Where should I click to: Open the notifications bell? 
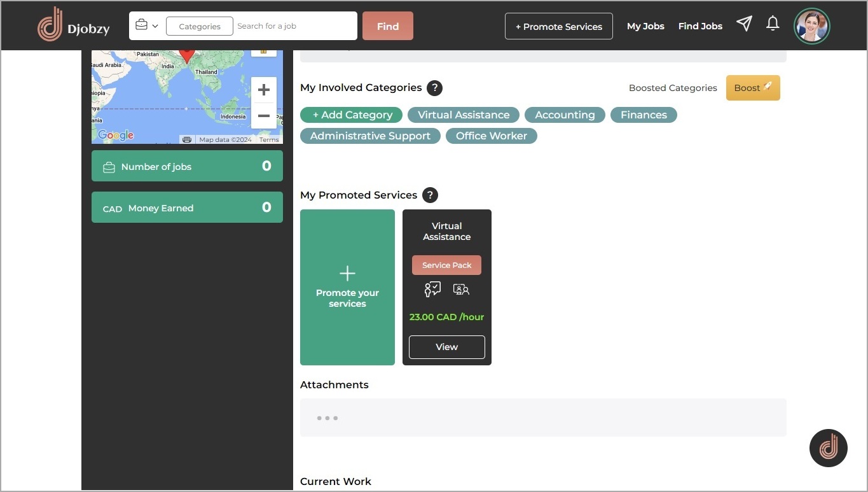773,24
